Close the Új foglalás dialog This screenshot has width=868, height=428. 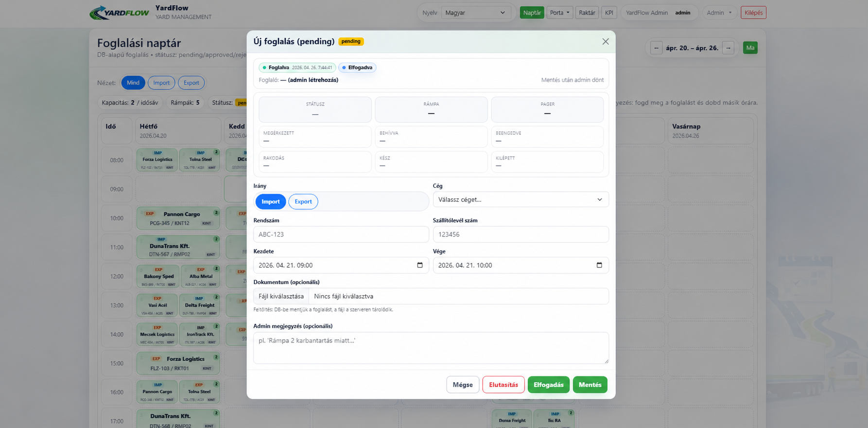tap(605, 42)
